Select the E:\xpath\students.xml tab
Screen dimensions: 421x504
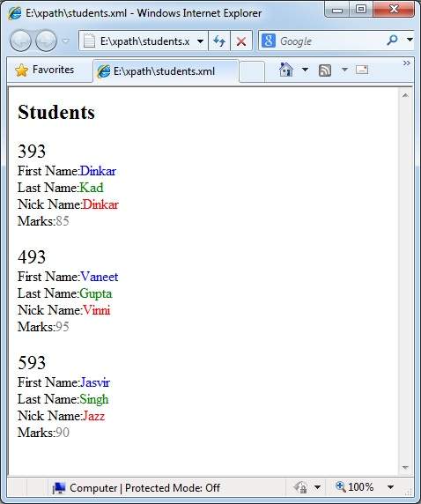click(166, 71)
